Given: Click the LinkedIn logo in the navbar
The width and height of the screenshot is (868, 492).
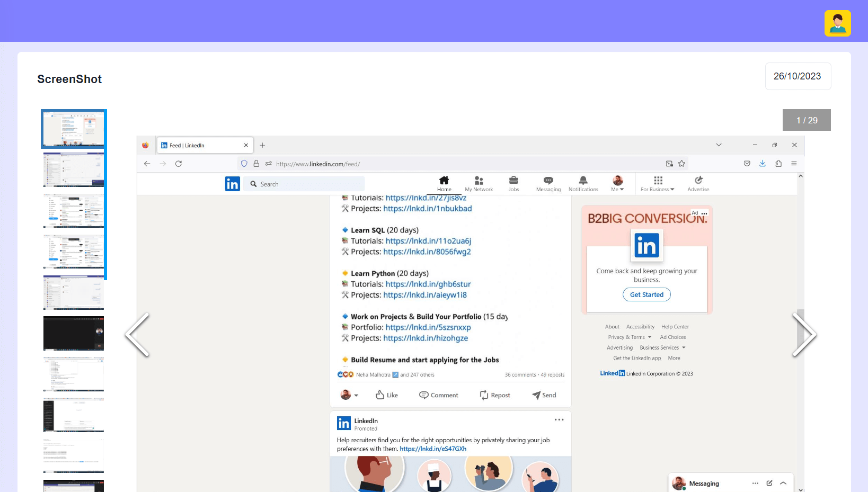Looking at the screenshot, I should 233,184.
